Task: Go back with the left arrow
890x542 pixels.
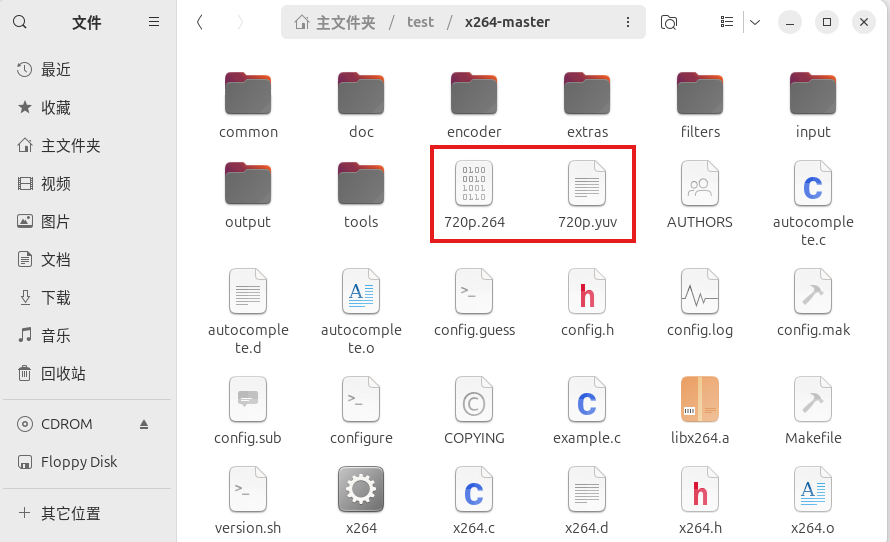Action: 200,22
